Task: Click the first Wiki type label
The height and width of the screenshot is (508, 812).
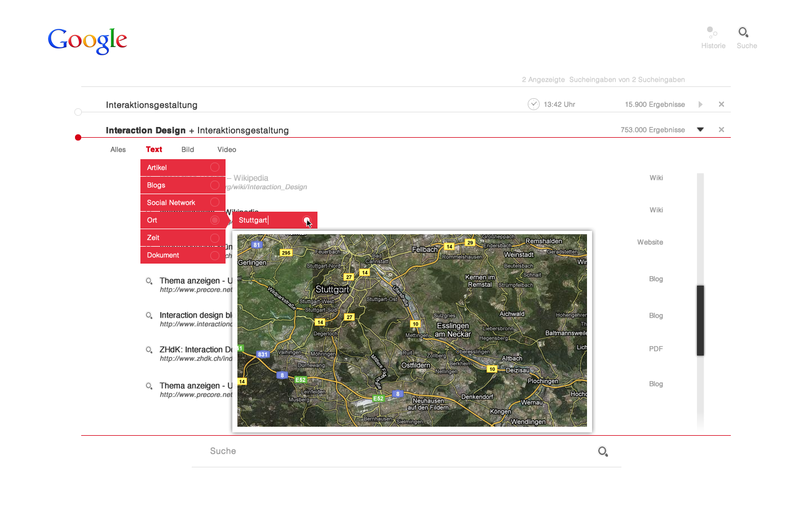Action: [656, 178]
